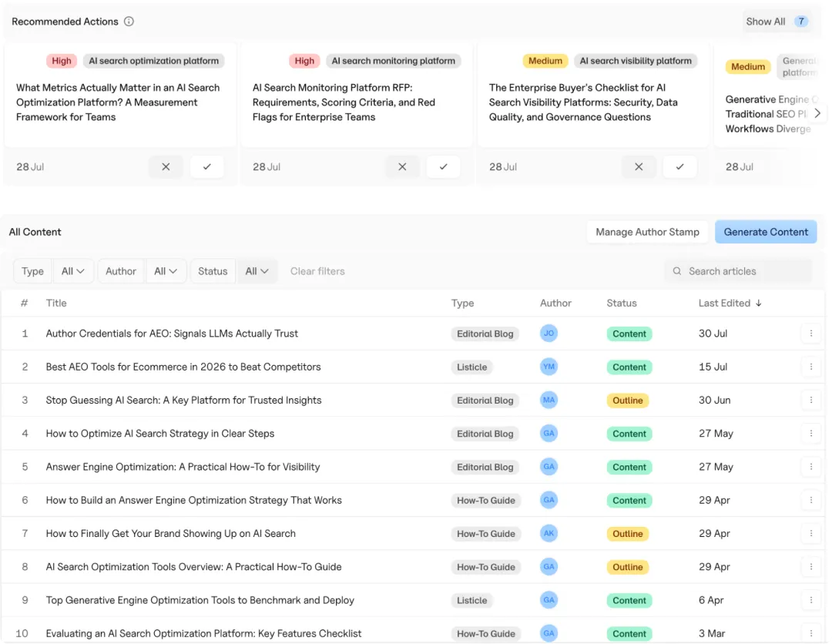Image resolution: width=832 pixels, height=644 pixels.
Task: Open more options for Best AEO Tools for Ecommerce row
Action: pos(811,367)
